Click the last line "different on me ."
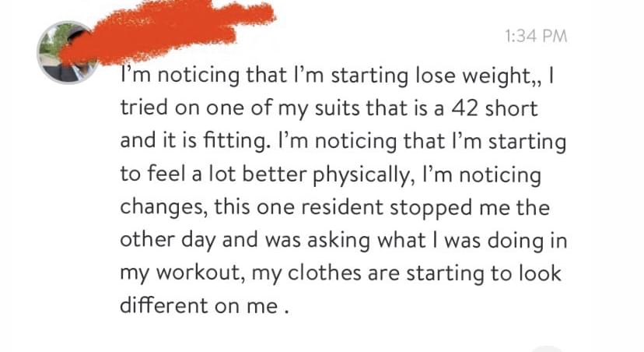 204,305
